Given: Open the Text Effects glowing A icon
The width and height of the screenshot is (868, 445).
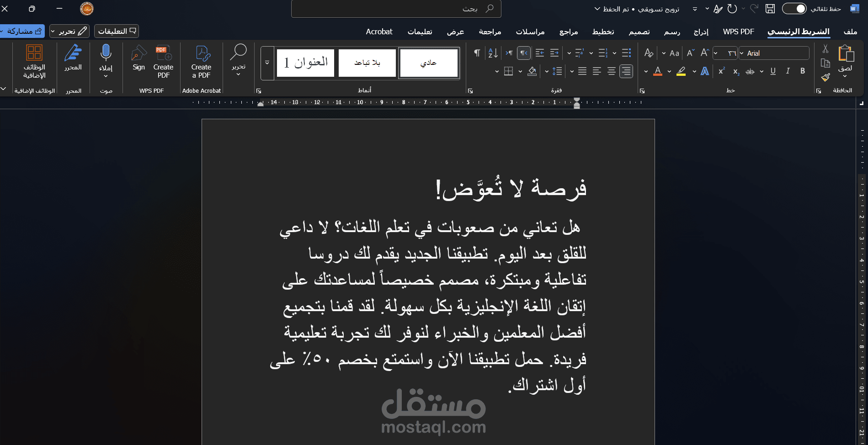Looking at the screenshot, I should [x=705, y=71].
